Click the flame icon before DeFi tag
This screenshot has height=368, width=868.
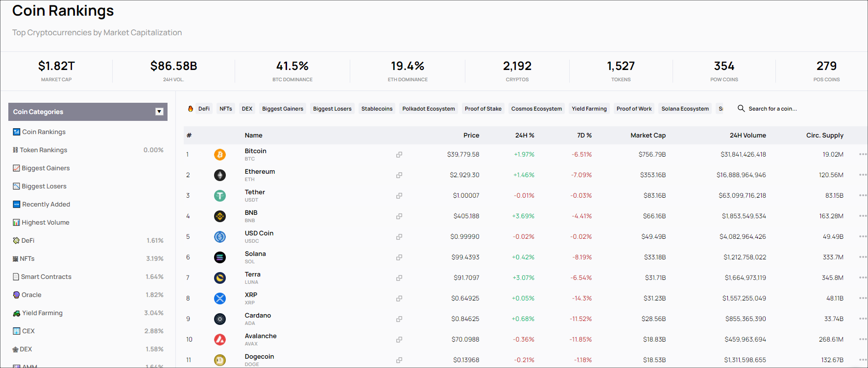tap(191, 109)
